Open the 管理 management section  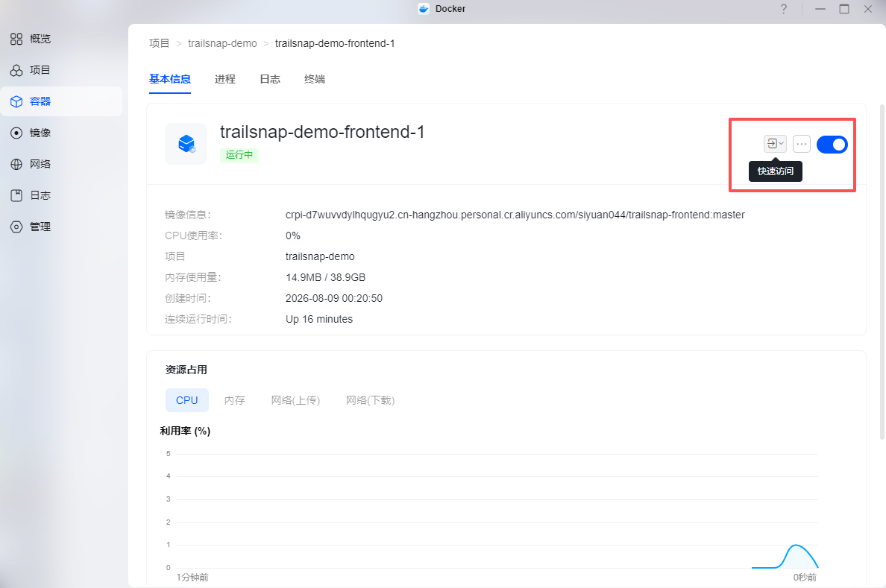pyautogui.click(x=40, y=227)
